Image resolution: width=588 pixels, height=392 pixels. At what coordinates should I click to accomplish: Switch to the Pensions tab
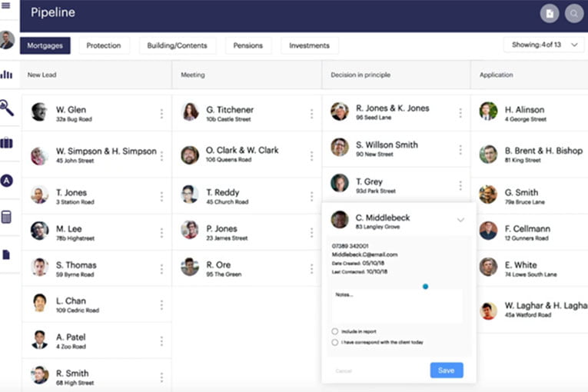(x=248, y=45)
